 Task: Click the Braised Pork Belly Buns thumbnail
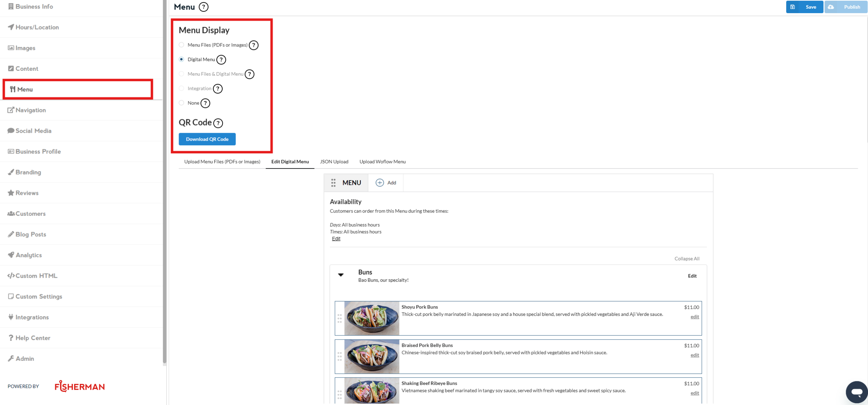pos(371,356)
